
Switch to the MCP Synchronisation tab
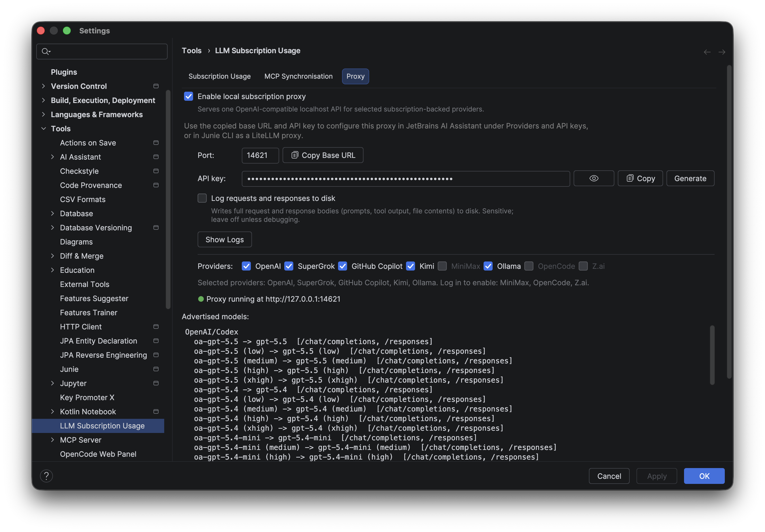pos(298,76)
